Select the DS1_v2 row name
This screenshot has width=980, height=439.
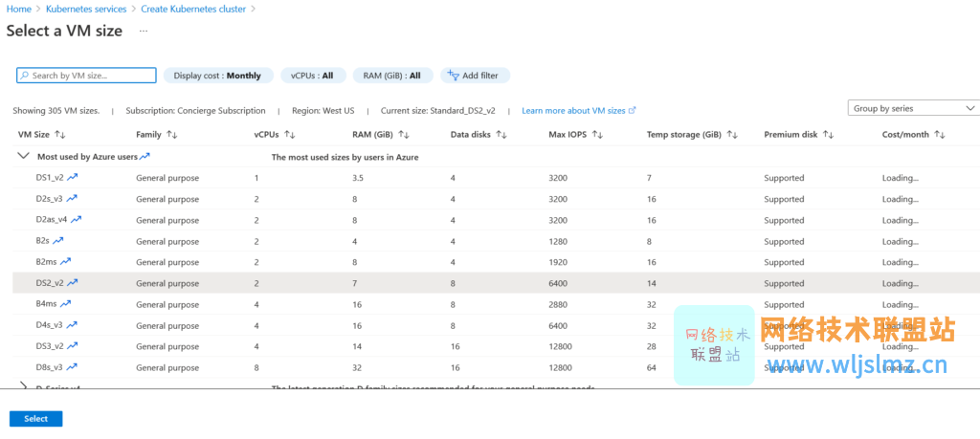pyautogui.click(x=50, y=177)
